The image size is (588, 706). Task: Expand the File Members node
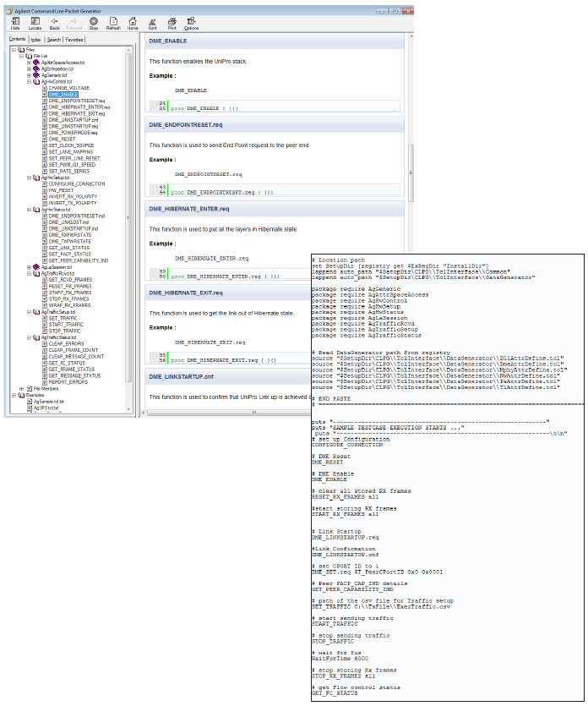point(21,389)
